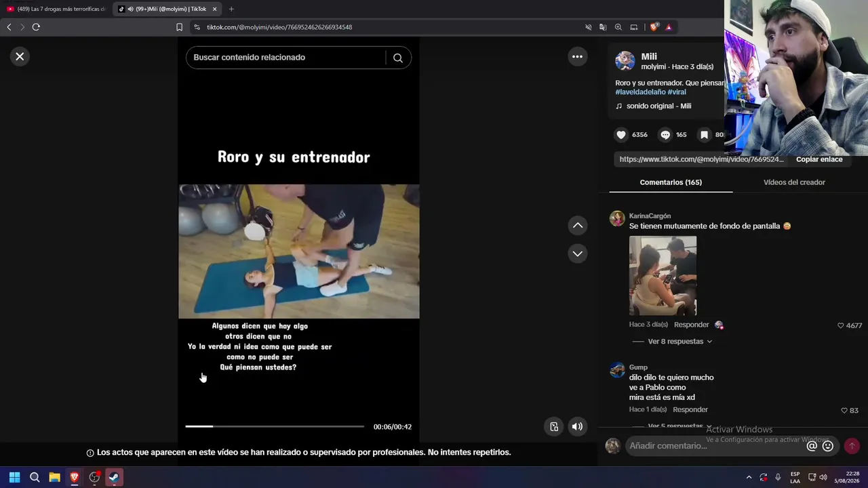
Task: Expand 'Ver 8 respuestas' replies
Action: tap(680, 342)
